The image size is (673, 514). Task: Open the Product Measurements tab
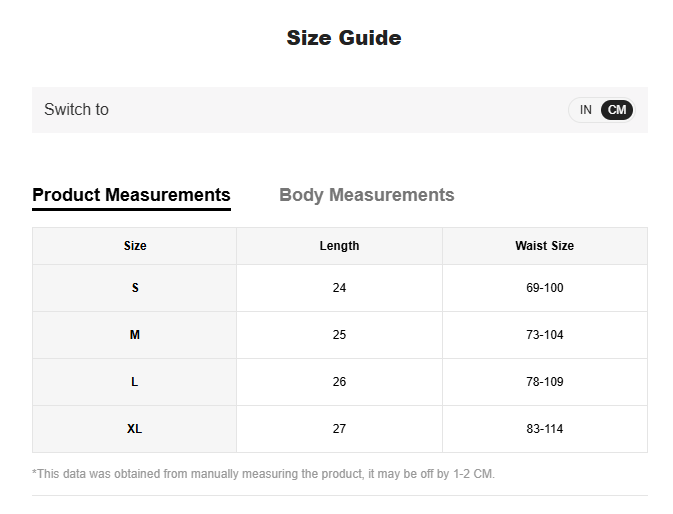131,195
